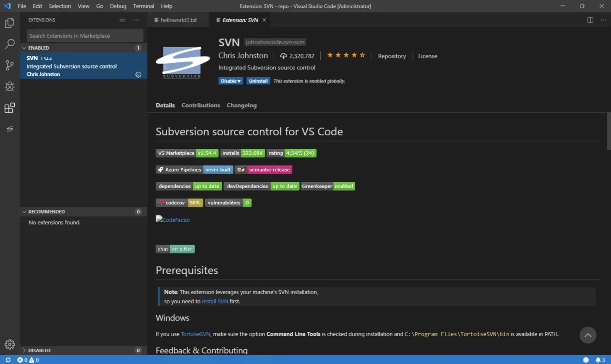The image size is (611, 364).
Task: Open the Terminal menu
Action: coord(144,6)
